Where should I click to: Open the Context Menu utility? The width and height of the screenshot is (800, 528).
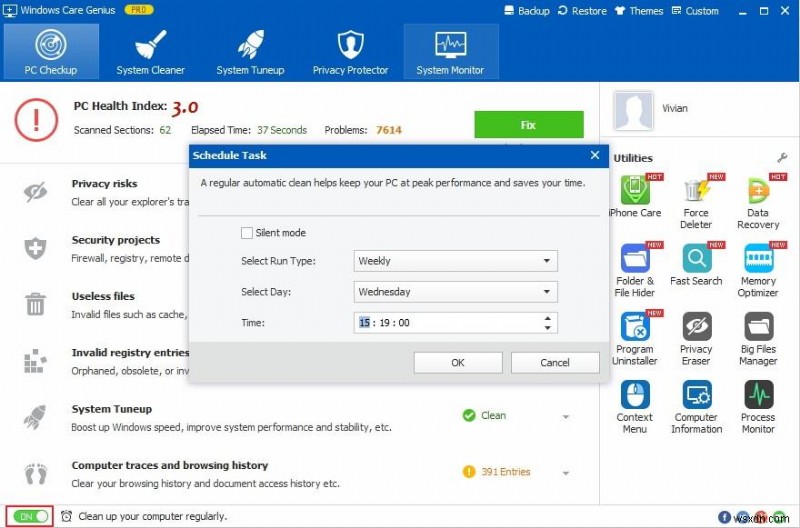tap(635, 406)
